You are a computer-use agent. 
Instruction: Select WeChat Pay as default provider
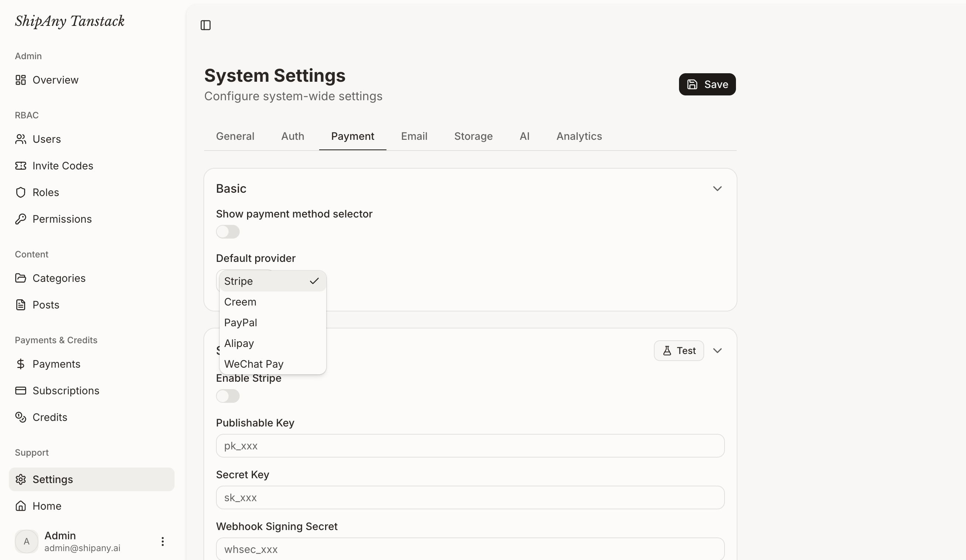click(x=273, y=364)
